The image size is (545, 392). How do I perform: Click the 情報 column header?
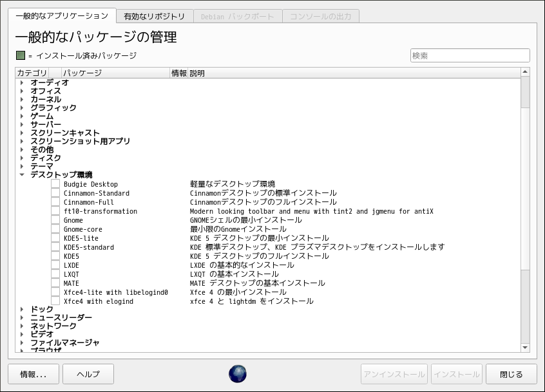point(179,73)
